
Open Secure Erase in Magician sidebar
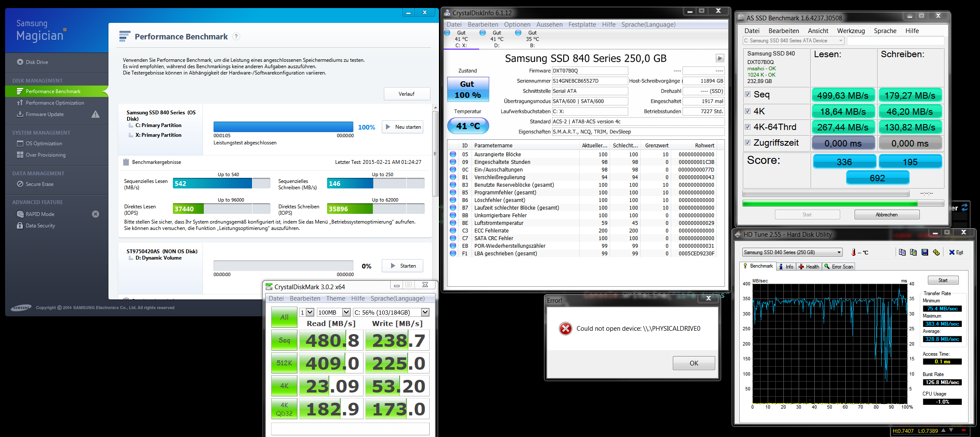coord(35,184)
